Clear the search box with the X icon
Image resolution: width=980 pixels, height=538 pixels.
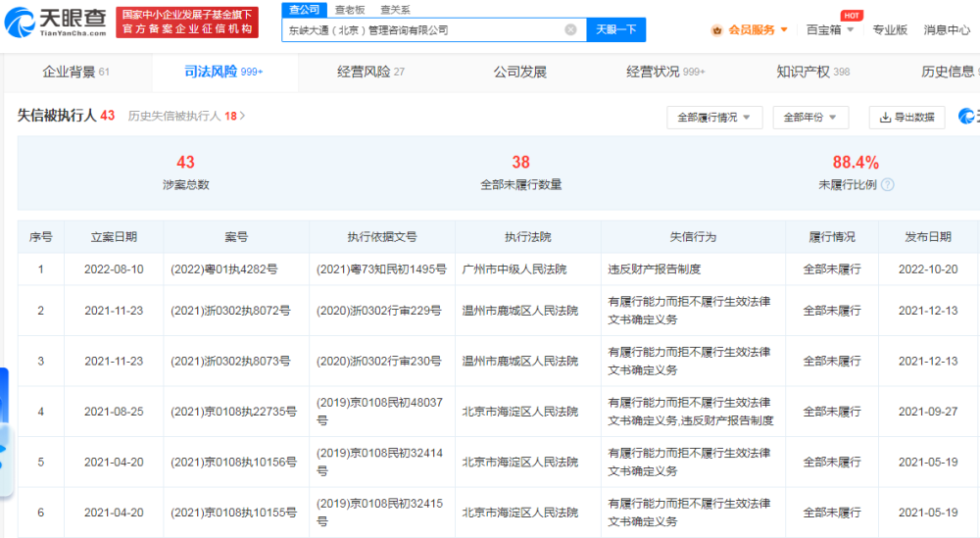pos(570,29)
